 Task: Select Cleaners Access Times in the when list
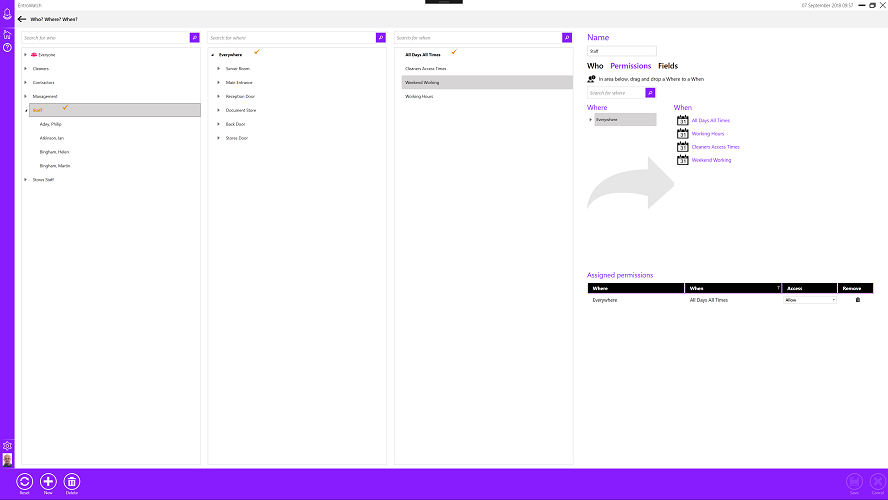click(425, 69)
